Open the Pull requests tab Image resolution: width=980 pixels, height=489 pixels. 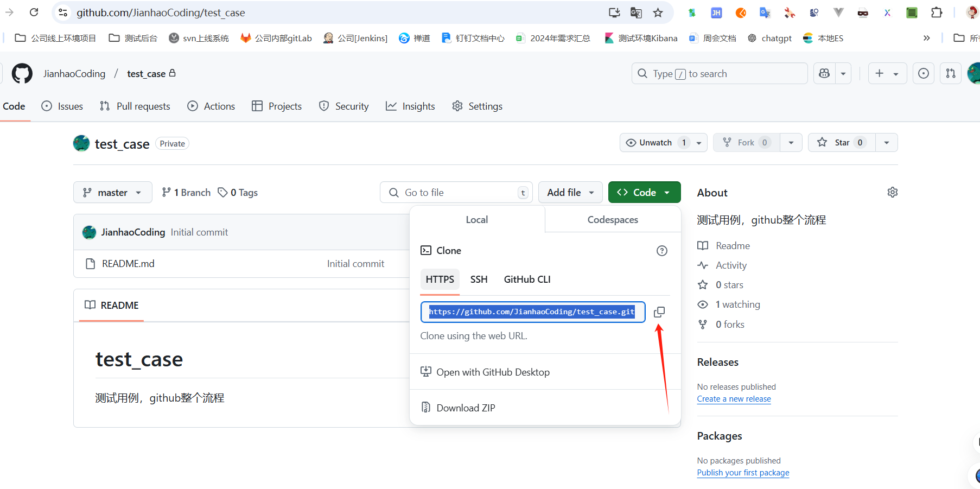click(x=135, y=106)
